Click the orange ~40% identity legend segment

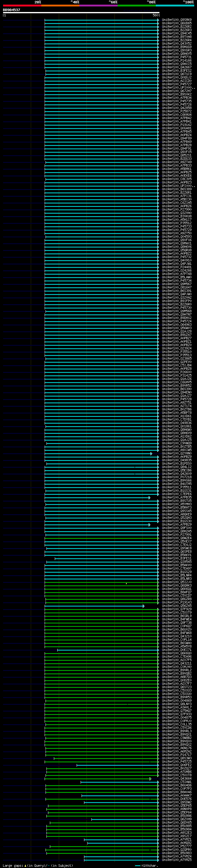pyautogui.click(x=60, y=6)
